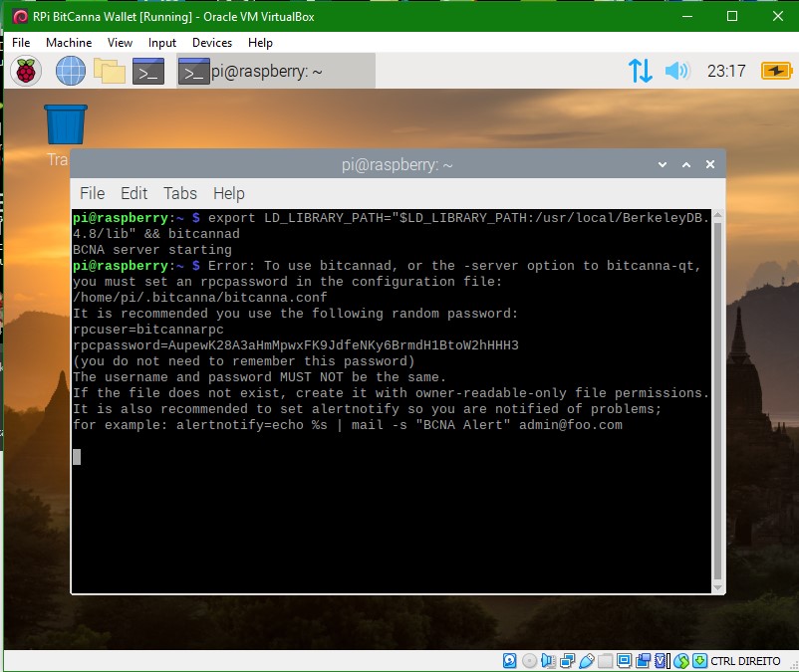This screenshot has height=672, width=799.
Task: Maximize the terminal with the up chevron
Action: [686, 164]
